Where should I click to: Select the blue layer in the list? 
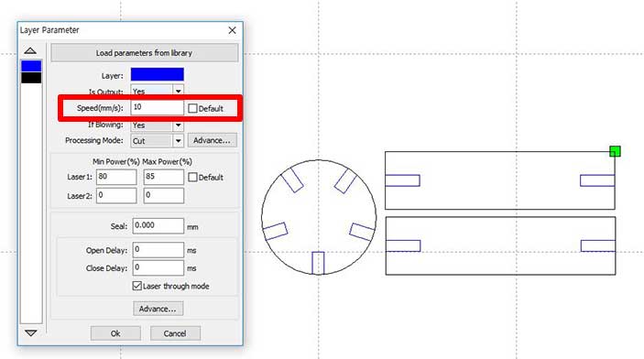[x=31, y=66]
